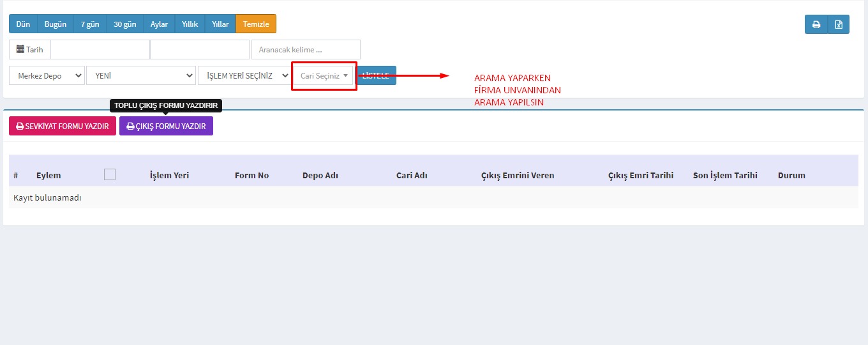Filter by last 30 gün
Viewport: 868px width, 345px height.
point(124,24)
